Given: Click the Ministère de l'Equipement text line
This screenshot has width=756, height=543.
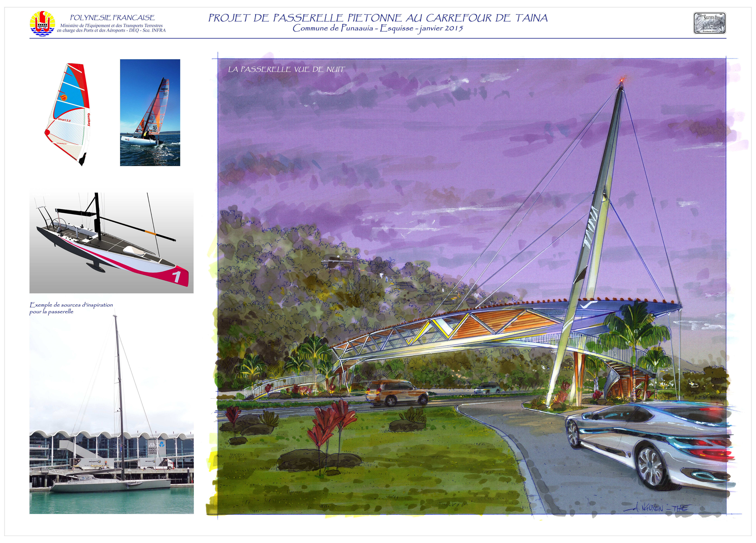Looking at the screenshot, I should (111, 26).
